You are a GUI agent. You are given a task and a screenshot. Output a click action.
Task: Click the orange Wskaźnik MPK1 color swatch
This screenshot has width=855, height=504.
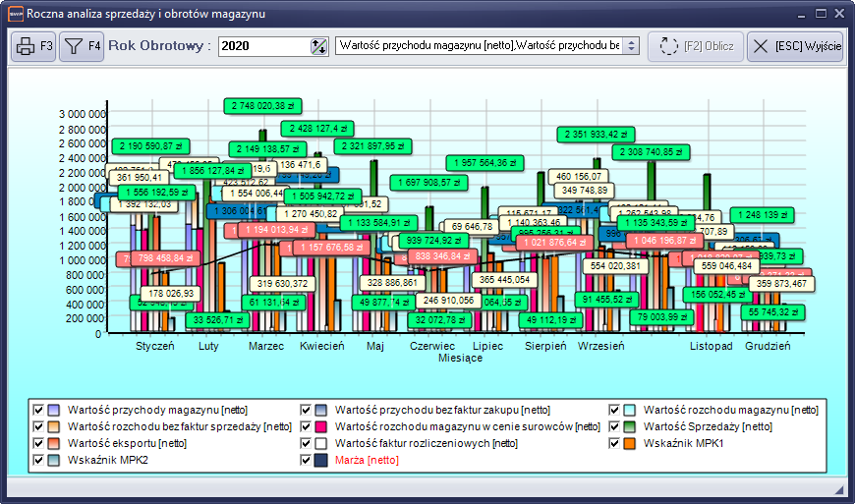(x=631, y=443)
